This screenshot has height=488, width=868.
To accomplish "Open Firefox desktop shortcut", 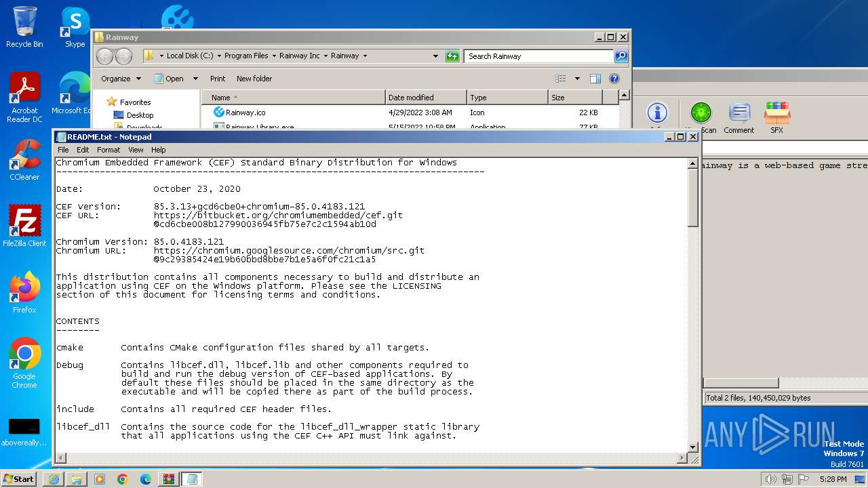I will (24, 293).
